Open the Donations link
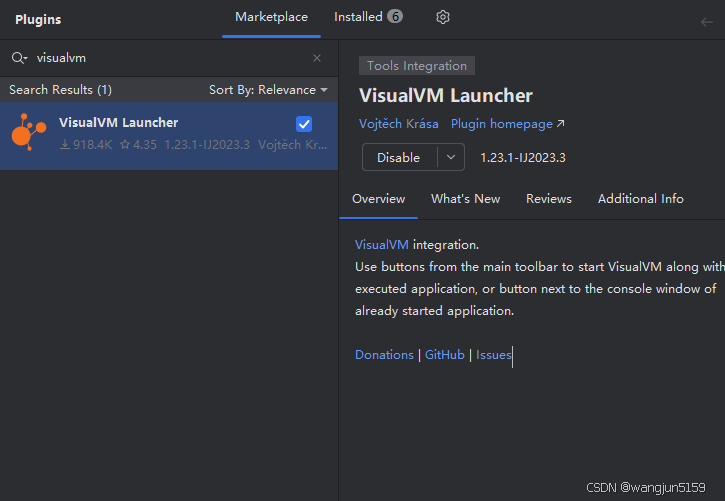 (x=384, y=354)
